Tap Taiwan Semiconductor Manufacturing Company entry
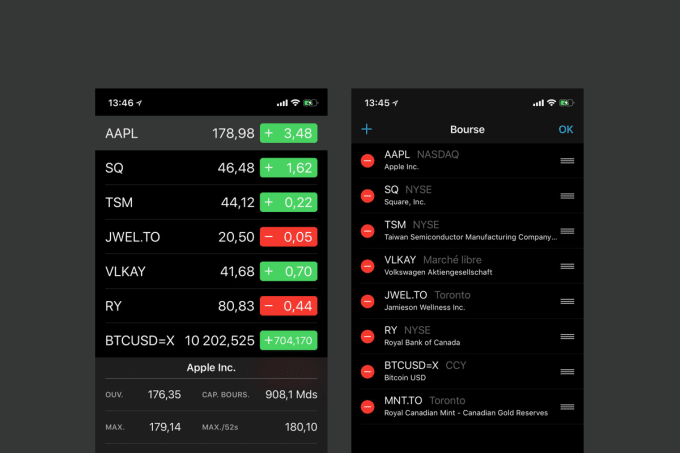This screenshot has width=680, height=453. tap(471, 237)
